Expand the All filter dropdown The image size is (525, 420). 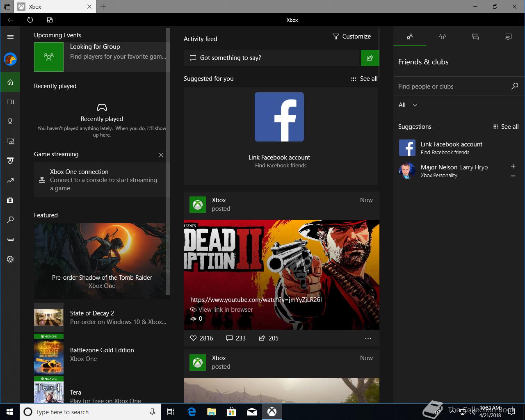408,105
